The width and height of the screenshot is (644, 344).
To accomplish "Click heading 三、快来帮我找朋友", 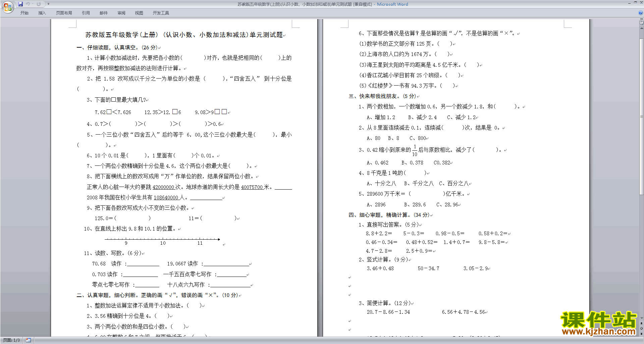I will tap(382, 96).
